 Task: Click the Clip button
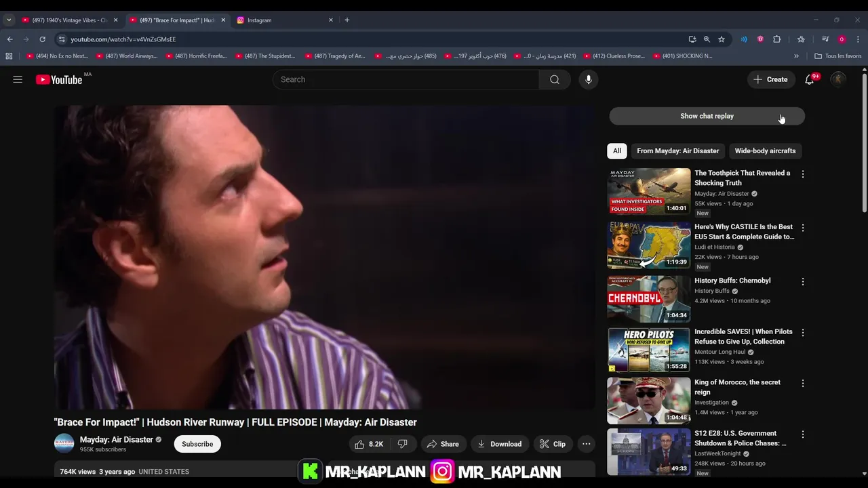click(553, 444)
